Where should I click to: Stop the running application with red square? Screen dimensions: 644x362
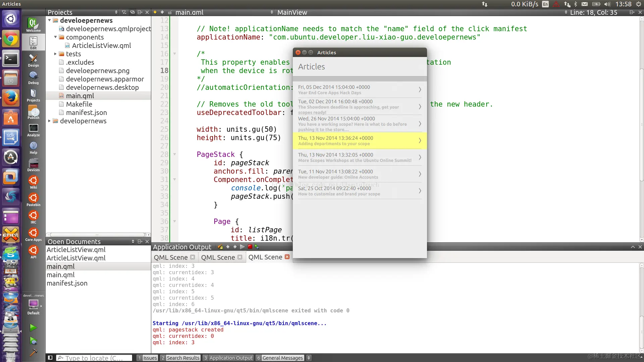pyautogui.click(x=250, y=247)
